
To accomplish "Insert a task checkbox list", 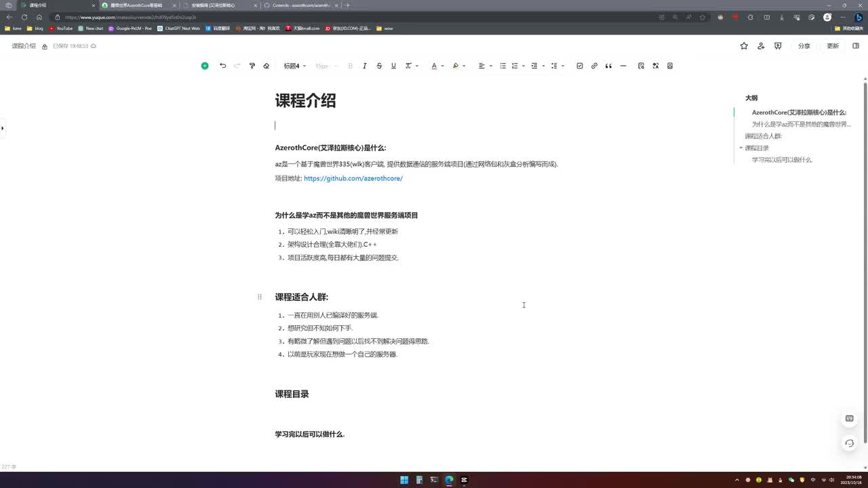I will (580, 66).
